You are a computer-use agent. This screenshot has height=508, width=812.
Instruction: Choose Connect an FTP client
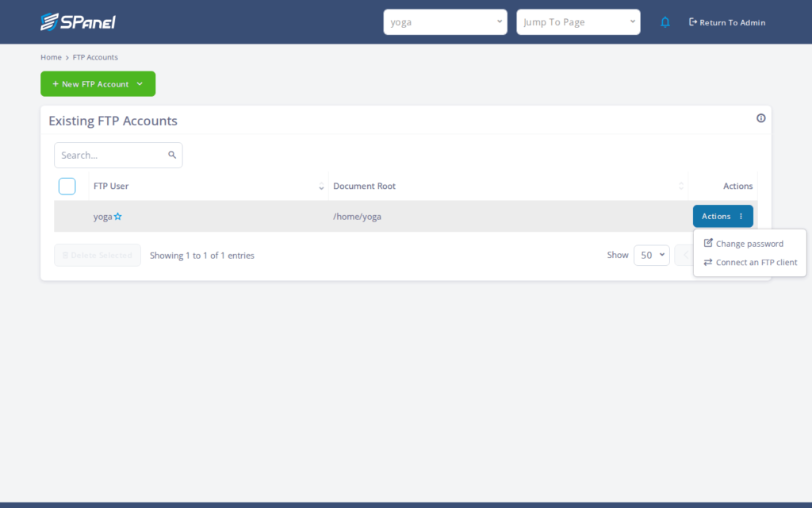coord(749,262)
